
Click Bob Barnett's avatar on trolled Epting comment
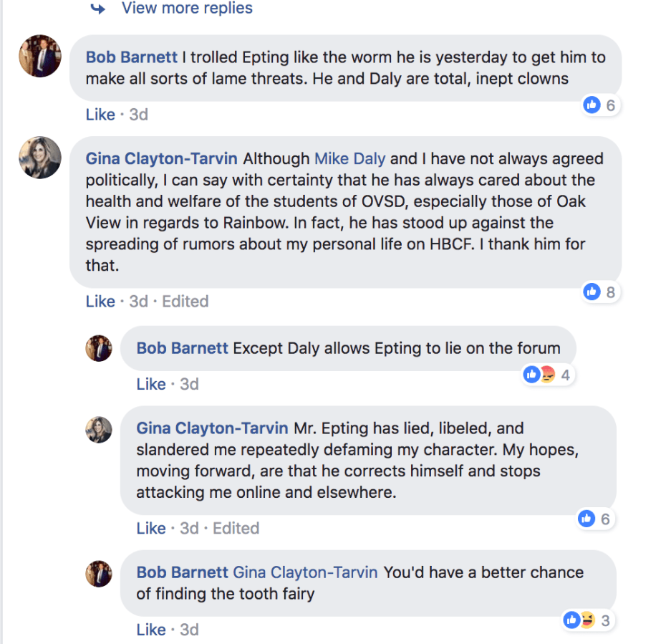[40, 56]
